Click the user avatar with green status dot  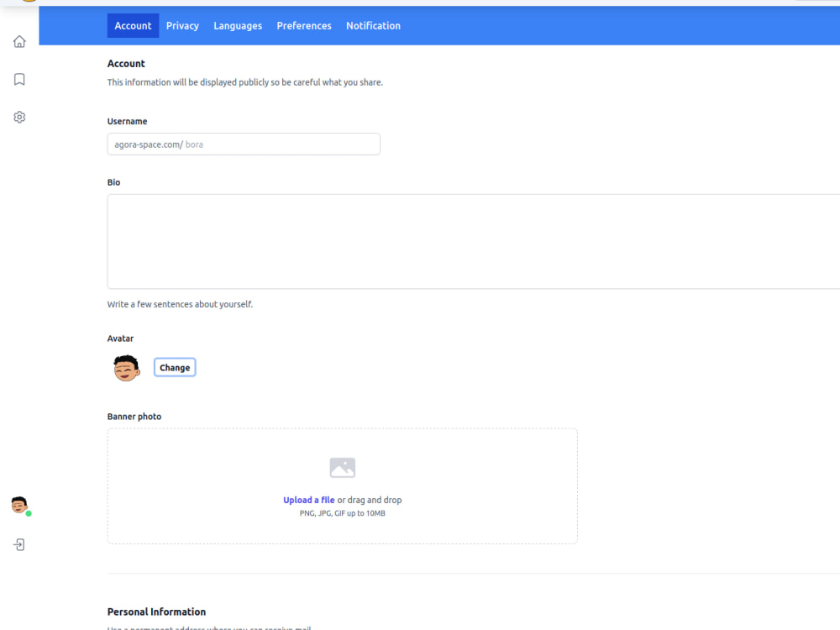coord(20,505)
